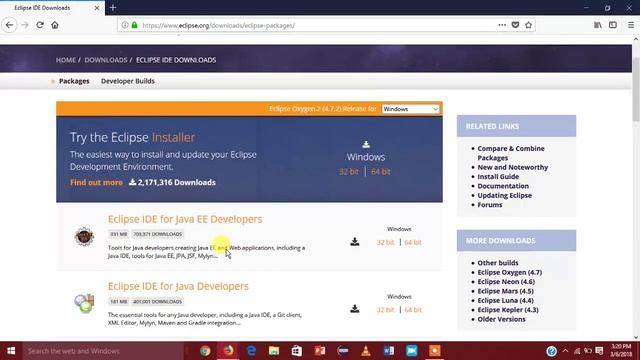This screenshot has height=360, width=640.
Task: Bookmark this page with star icon
Action: pyautogui.click(x=529, y=25)
